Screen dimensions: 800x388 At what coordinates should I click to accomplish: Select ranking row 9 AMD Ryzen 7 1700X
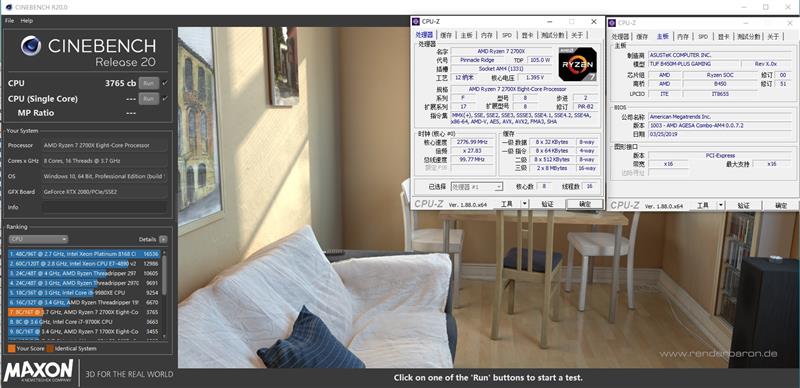pos(84,331)
